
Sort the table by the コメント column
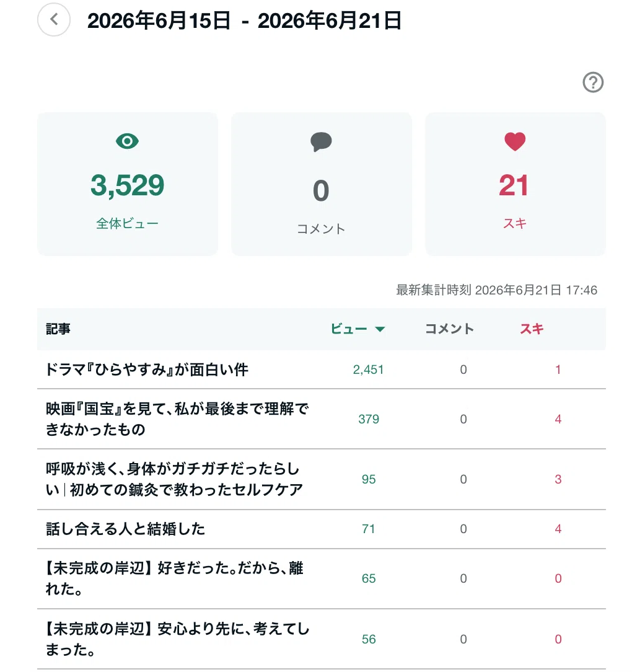pos(449,329)
